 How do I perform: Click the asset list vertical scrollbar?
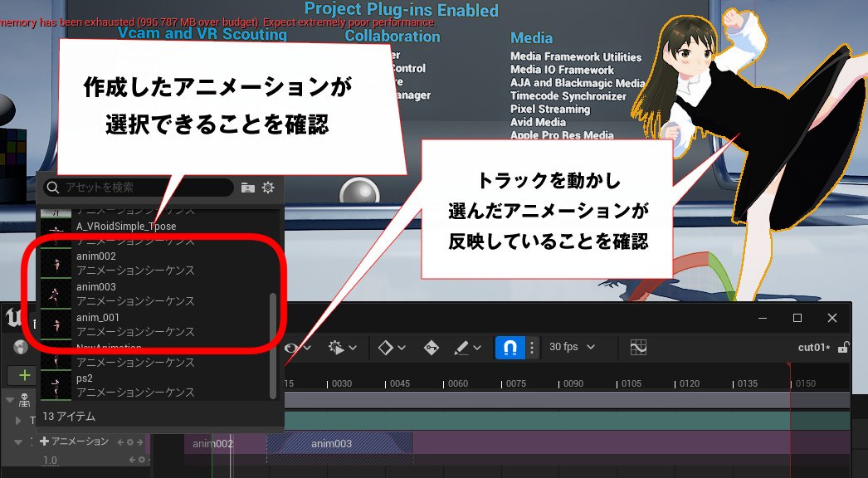coord(272,345)
